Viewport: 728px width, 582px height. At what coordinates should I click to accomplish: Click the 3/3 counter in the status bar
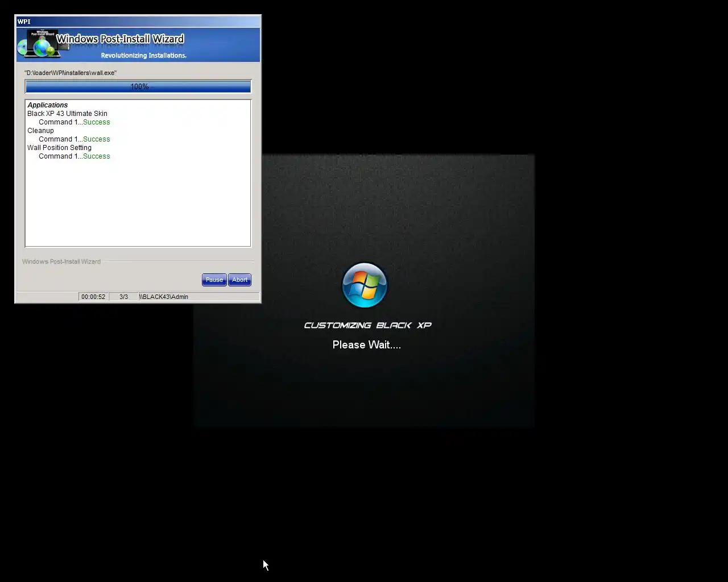click(123, 297)
